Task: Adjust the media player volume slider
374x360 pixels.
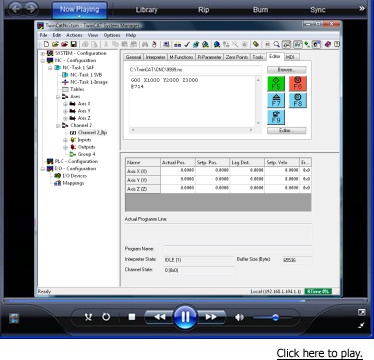Action: point(272,317)
